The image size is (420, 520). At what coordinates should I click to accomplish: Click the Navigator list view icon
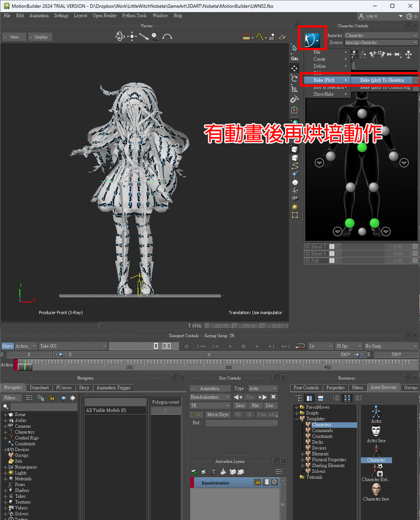click(29, 398)
